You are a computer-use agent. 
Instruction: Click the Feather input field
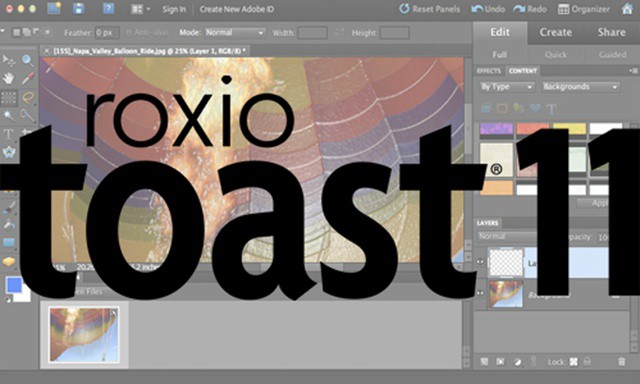point(107,33)
